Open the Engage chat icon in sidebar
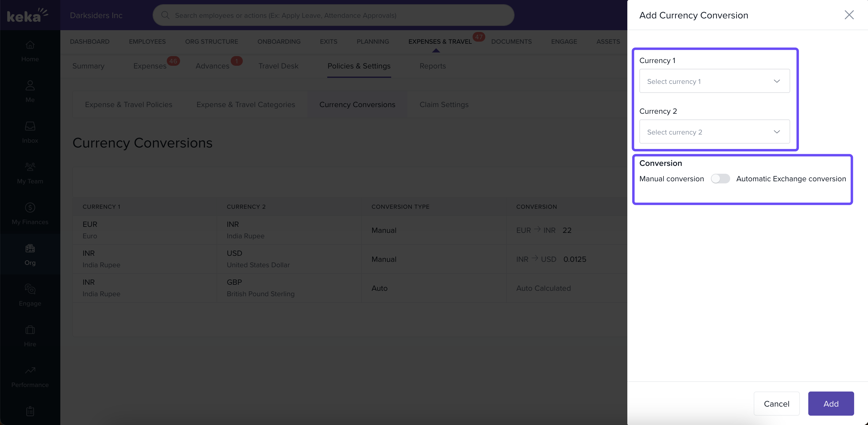The width and height of the screenshot is (868, 425). coord(30,289)
